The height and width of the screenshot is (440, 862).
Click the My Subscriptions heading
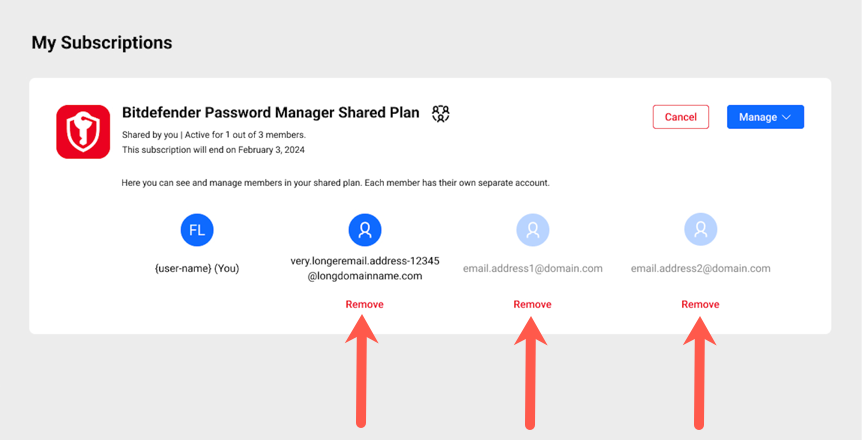coord(102,43)
